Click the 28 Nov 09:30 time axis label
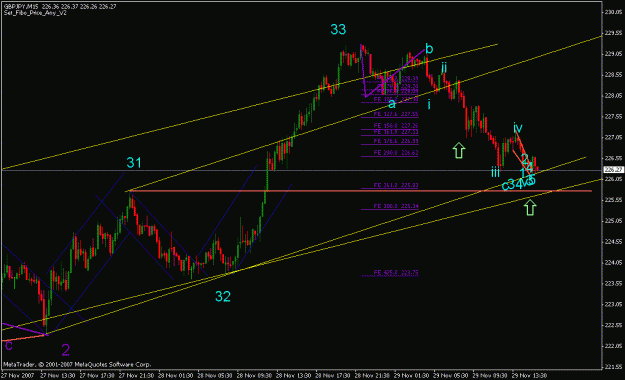625x380 pixels. [x=254, y=376]
